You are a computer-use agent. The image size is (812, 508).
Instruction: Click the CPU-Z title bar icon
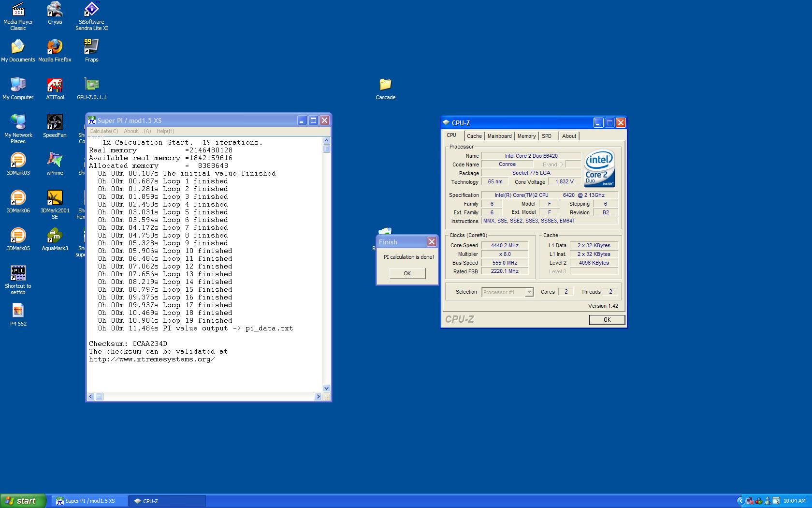446,123
